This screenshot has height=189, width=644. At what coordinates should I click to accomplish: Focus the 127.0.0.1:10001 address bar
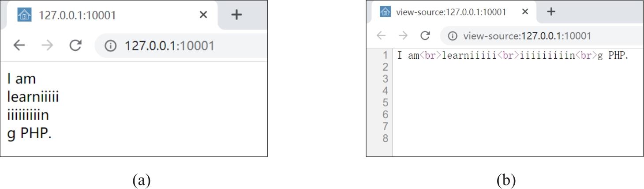(x=176, y=45)
